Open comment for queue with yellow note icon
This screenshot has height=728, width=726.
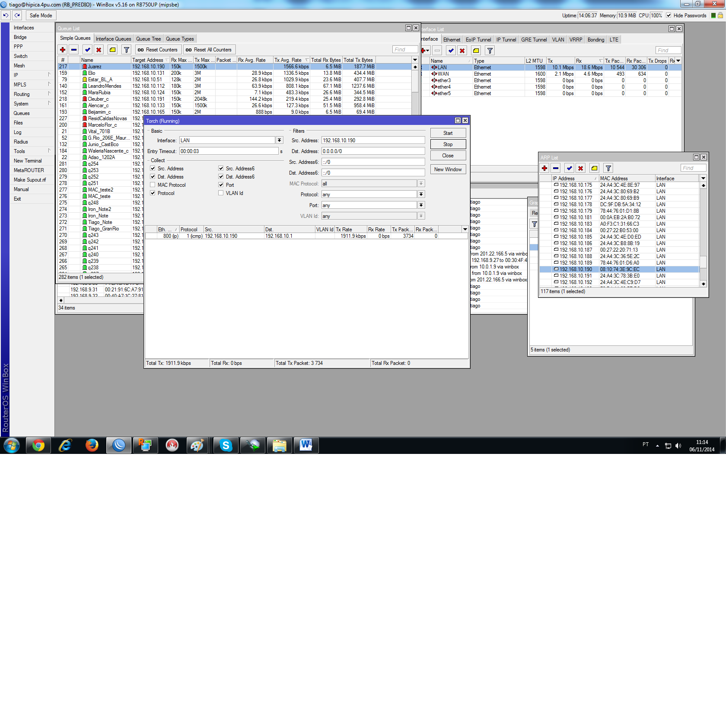pos(113,50)
